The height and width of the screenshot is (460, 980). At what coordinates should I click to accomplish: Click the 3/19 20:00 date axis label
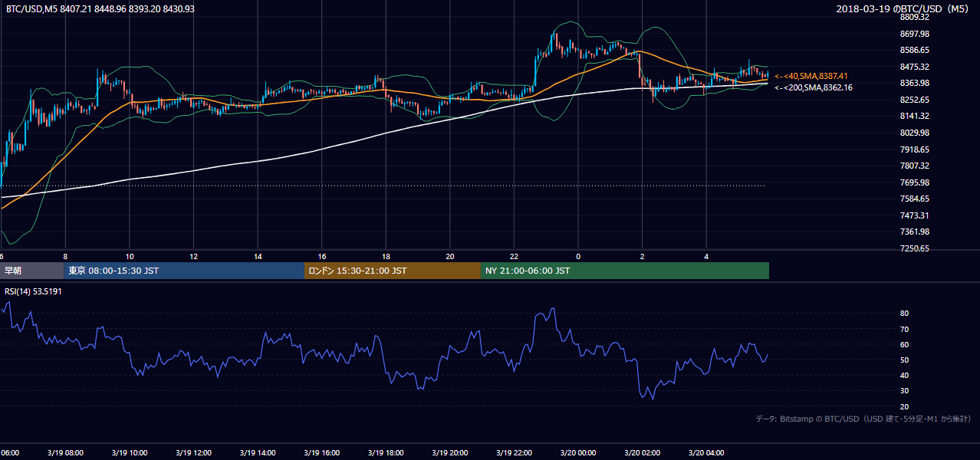point(449,453)
